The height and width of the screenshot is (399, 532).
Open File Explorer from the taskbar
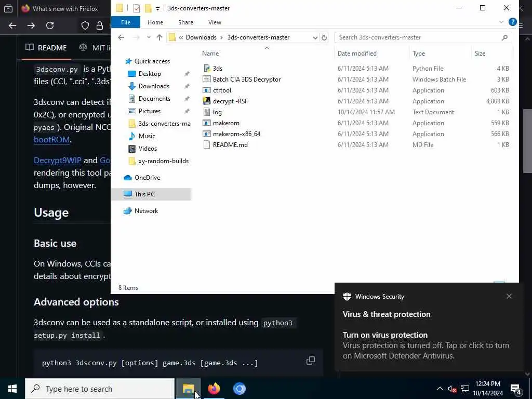tap(188, 389)
